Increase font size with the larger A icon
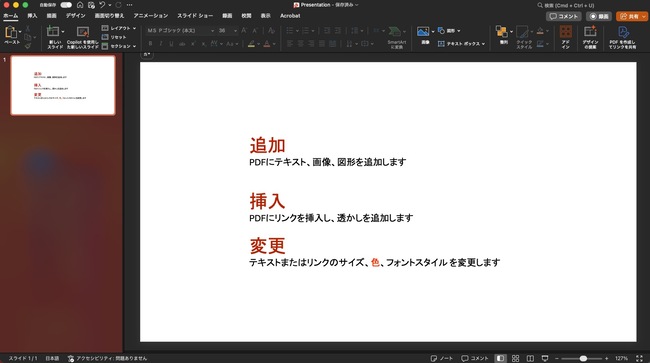 point(244,31)
